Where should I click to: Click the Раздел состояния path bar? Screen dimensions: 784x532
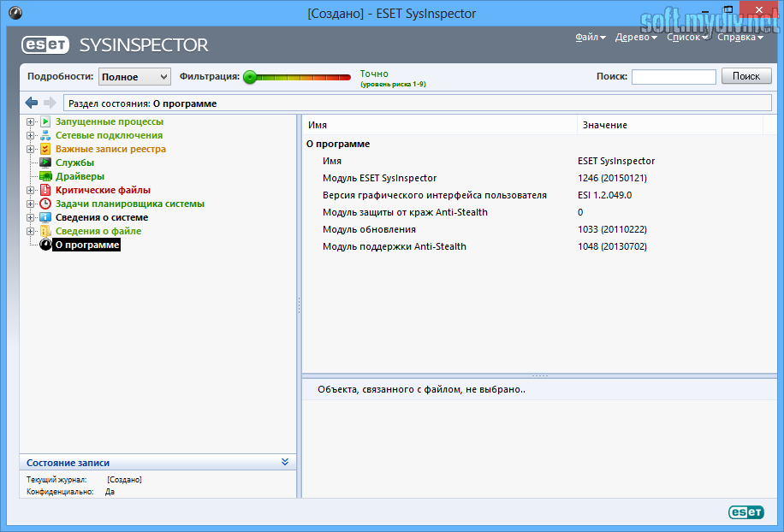pyautogui.click(x=418, y=103)
